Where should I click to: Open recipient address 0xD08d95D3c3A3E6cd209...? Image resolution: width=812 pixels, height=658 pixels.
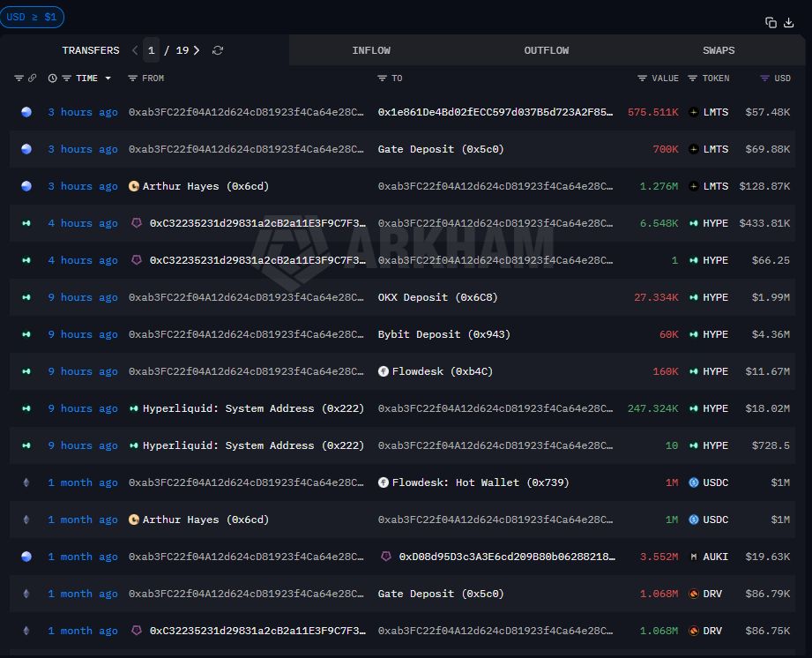point(507,557)
